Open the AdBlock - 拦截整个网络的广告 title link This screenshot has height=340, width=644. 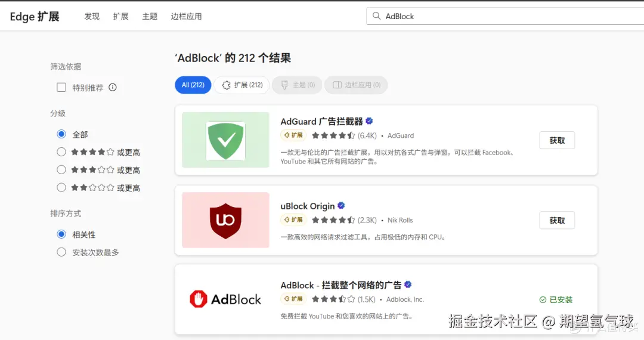(x=341, y=285)
